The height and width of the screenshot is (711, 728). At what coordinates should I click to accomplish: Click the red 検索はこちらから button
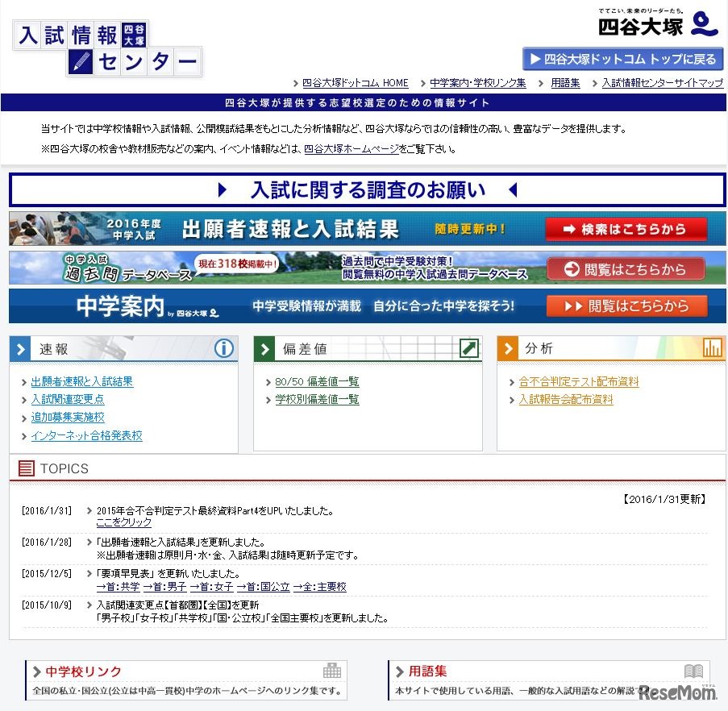coord(627,229)
